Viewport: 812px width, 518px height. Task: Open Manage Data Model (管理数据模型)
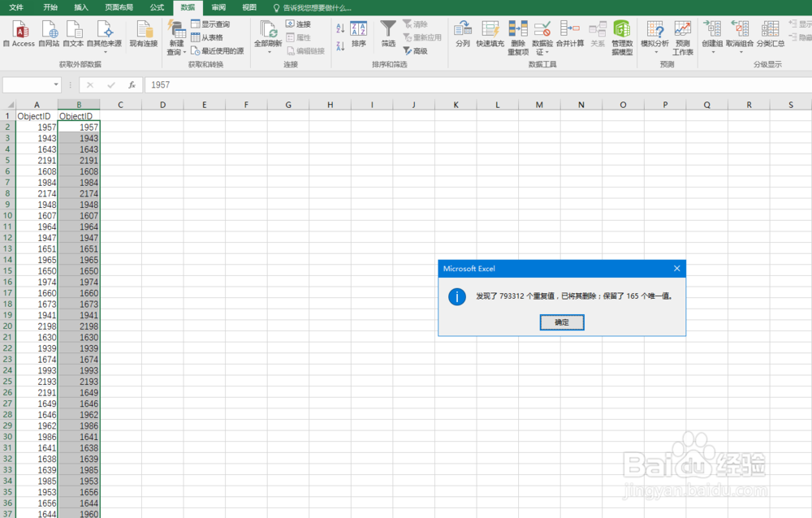(622, 38)
